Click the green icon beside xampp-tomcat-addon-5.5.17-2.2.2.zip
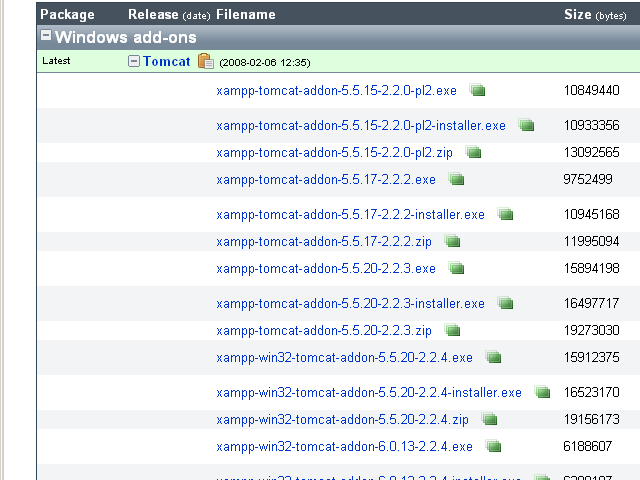Image resolution: width=640 pixels, height=480 pixels. tap(452, 241)
